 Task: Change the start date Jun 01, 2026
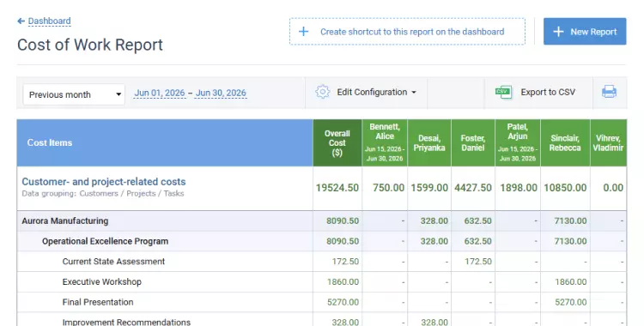160,94
